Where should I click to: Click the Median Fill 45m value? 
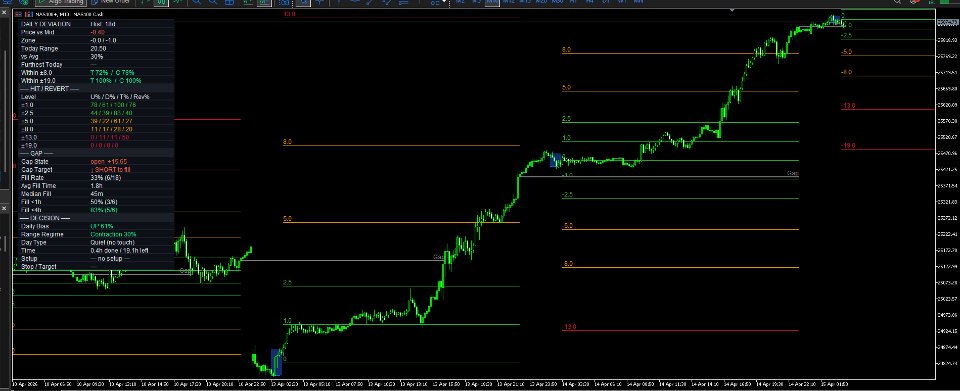point(96,193)
